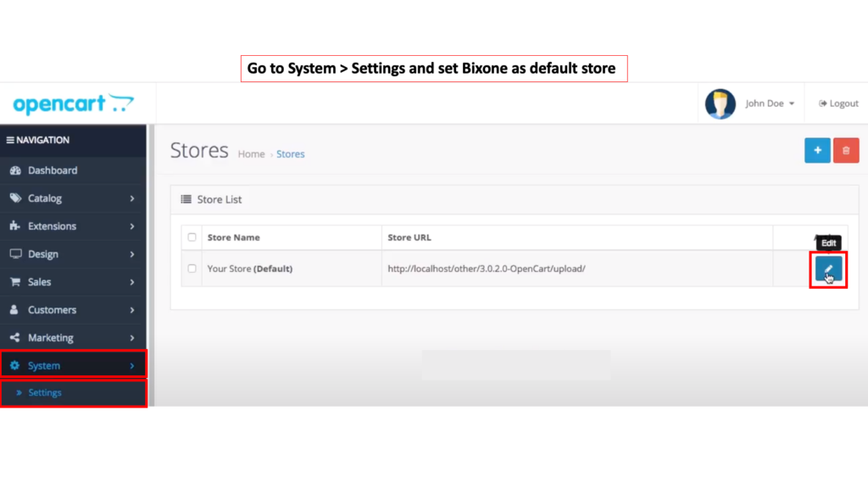Open the Customers menu item
This screenshot has width=868, height=488.
[73, 310]
